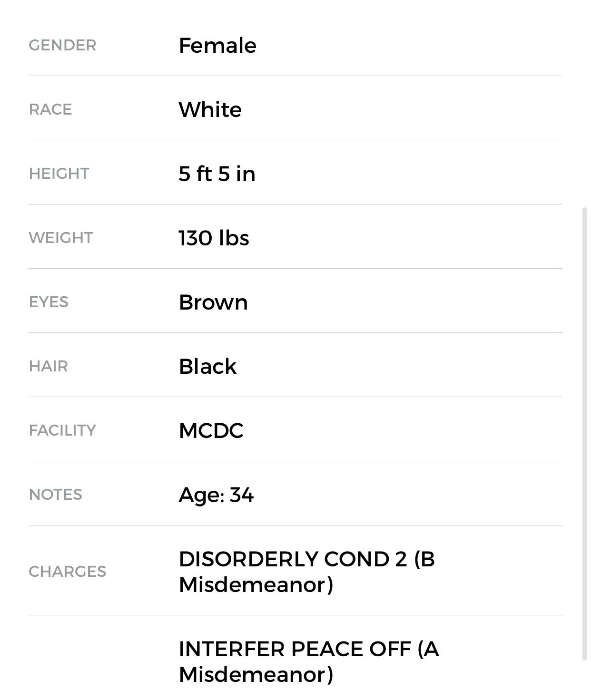Click the EYES field label
Image resolution: width=591 pixels, height=700 pixels.
click(49, 302)
